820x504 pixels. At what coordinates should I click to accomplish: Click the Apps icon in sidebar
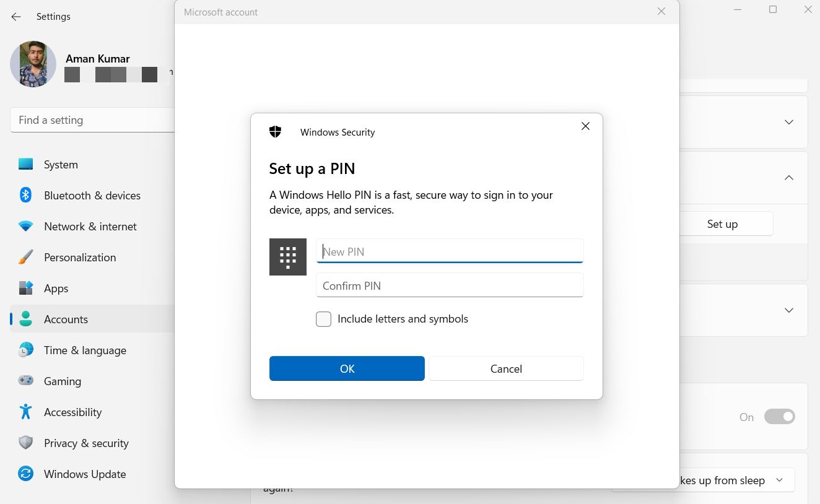[25, 289]
